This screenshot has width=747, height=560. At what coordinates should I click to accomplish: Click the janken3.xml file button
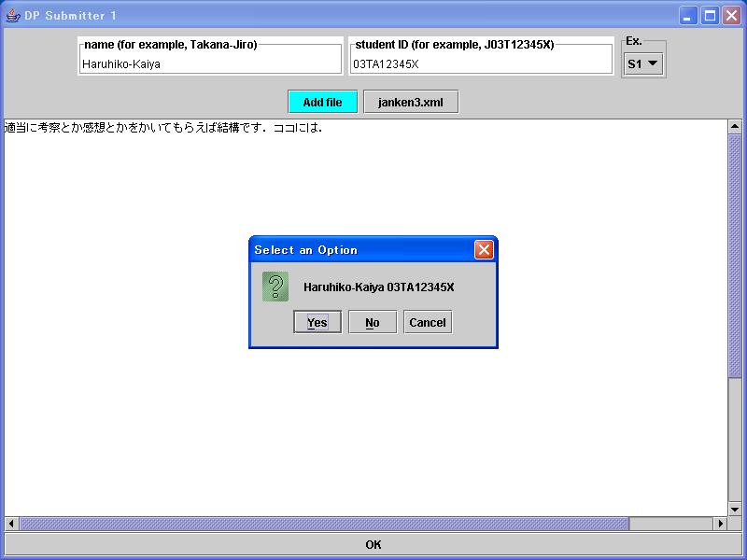coord(411,102)
